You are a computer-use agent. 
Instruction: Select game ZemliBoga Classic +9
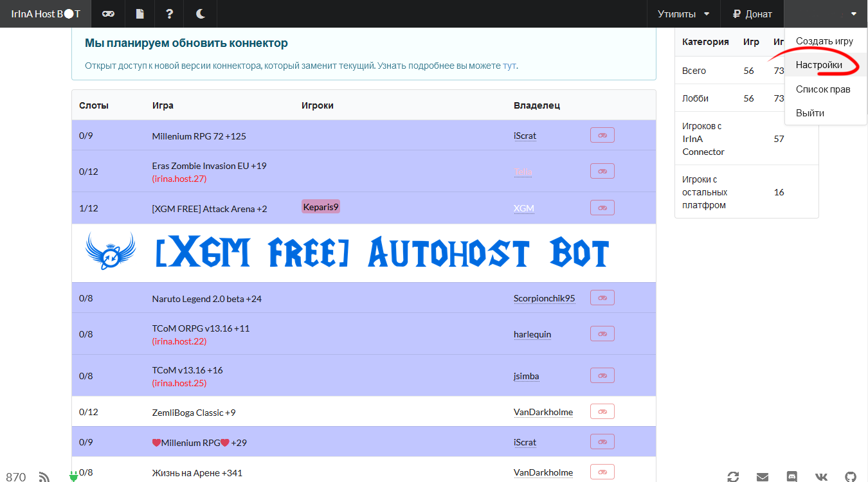tap(194, 412)
